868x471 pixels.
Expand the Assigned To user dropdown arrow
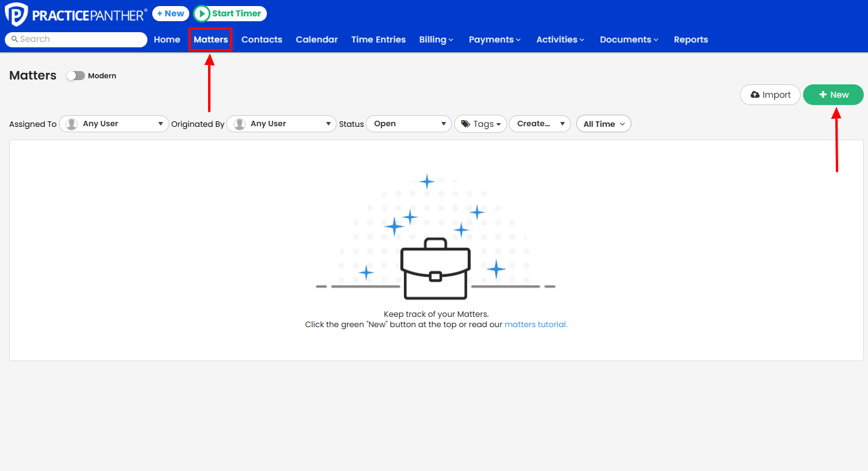159,123
